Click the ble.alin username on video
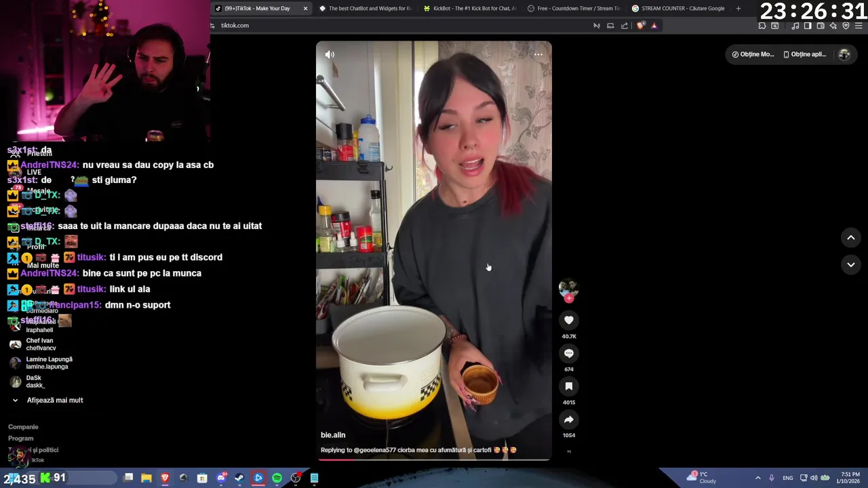 pyautogui.click(x=333, y=435)
